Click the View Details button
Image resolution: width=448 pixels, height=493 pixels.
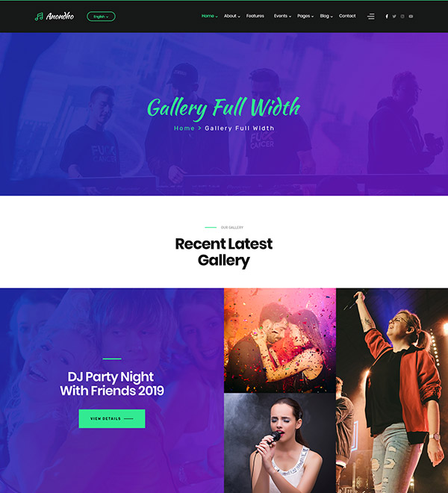(x=112, y=418)
